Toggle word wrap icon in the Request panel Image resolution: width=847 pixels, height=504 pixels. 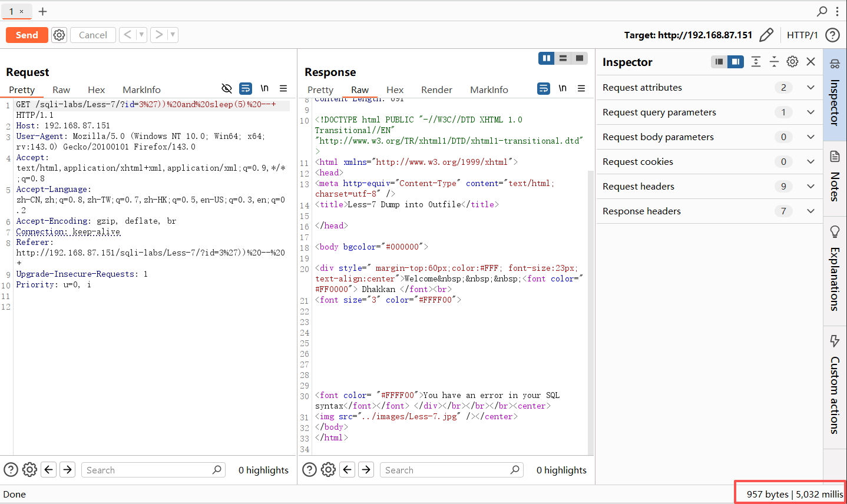click(246, 88)
